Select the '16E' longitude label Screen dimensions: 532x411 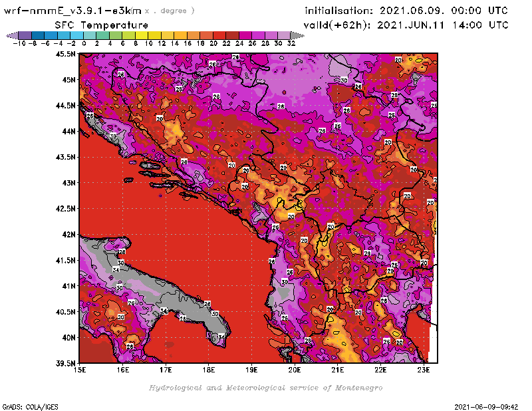click(123, 370)
